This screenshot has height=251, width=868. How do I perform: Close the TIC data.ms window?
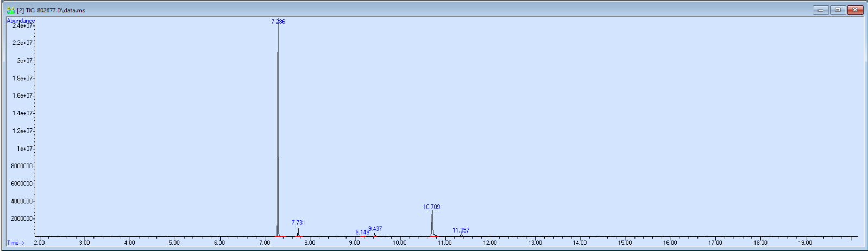coord(856,10)
